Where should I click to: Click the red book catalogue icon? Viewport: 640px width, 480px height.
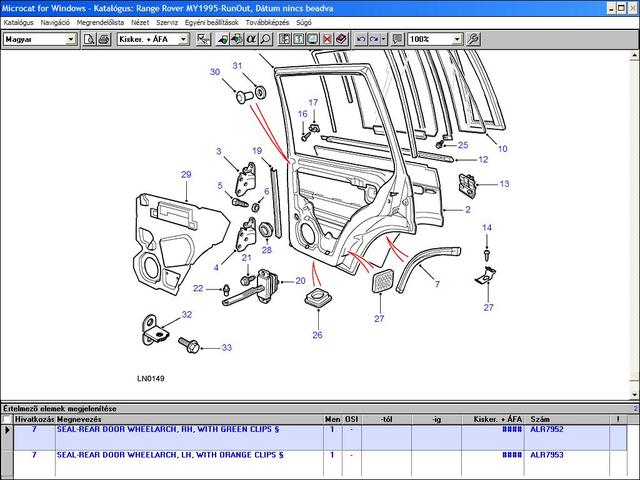[x=342, y=39]
